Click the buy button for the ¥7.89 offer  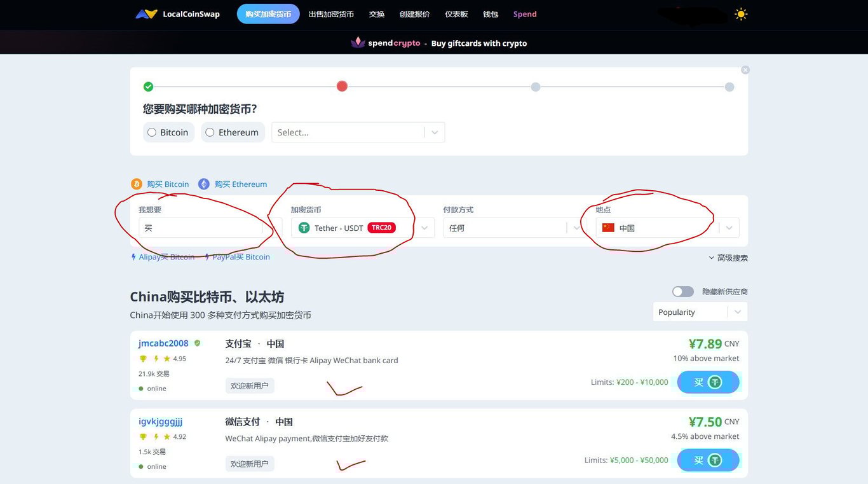pos(708,382)
